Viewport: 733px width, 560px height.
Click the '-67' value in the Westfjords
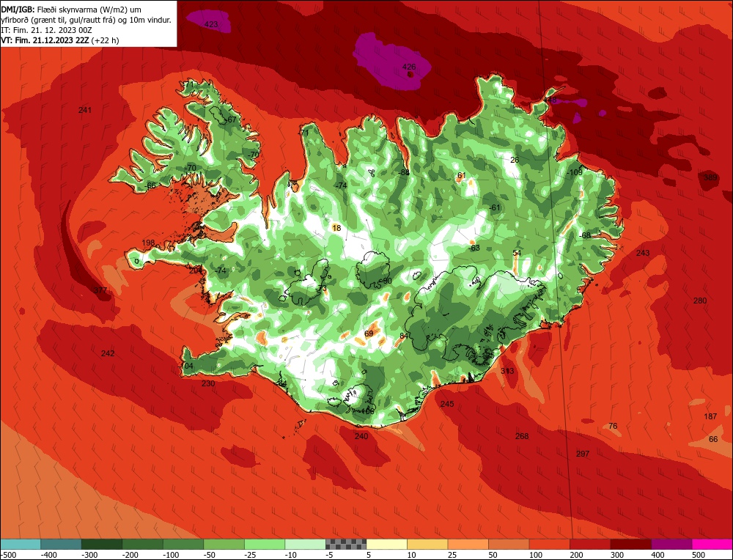click(231, 119)
